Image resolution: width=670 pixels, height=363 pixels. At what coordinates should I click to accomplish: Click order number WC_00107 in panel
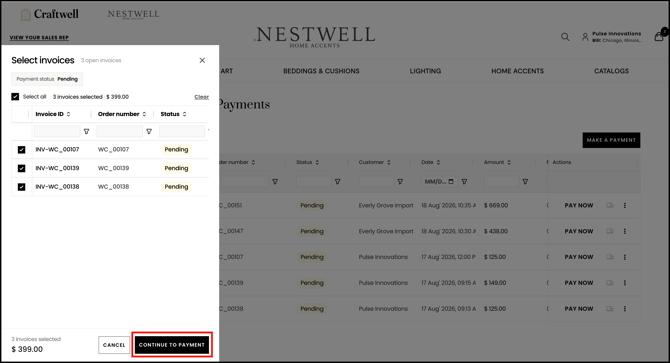(113, 149)
